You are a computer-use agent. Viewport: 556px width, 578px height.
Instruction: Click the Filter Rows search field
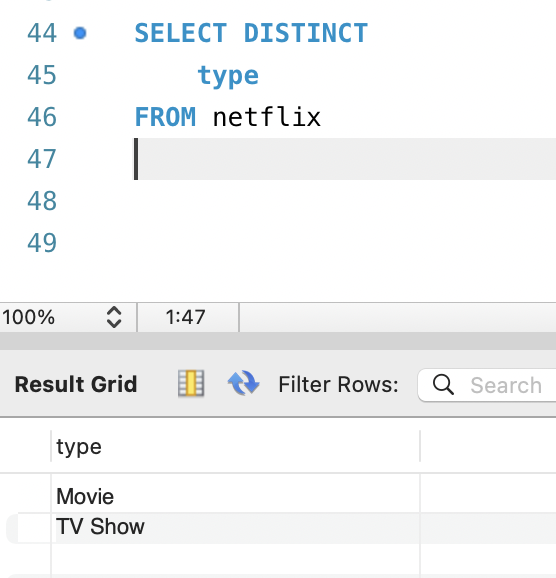(487, 385)
